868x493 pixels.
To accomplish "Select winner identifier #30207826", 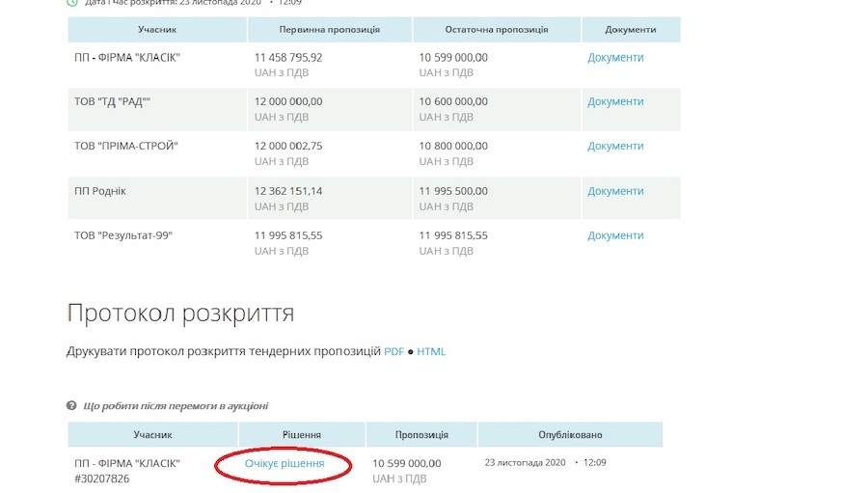I will [x=102, y=479].
